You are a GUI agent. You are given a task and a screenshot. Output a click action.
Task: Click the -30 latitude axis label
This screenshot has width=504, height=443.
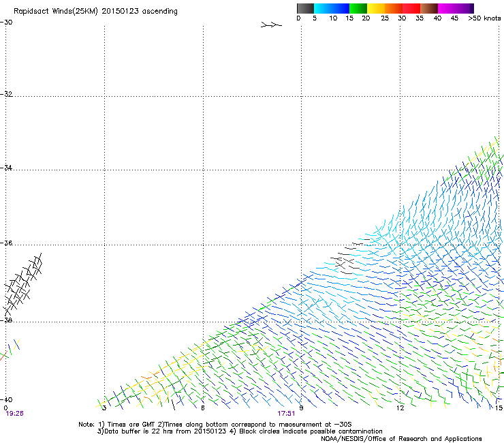(x=6, y=22)
